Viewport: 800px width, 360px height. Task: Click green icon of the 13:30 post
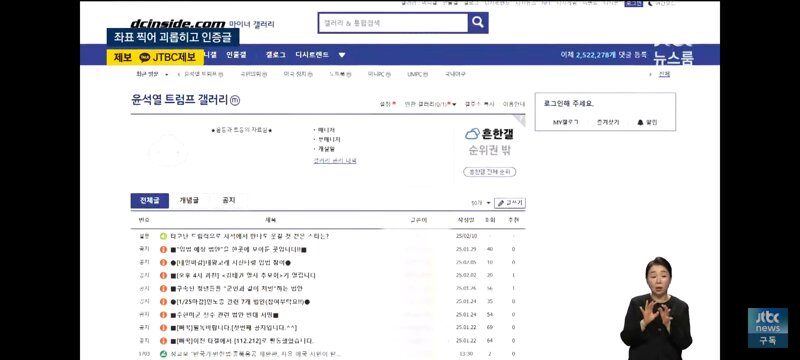click(163, 354)
